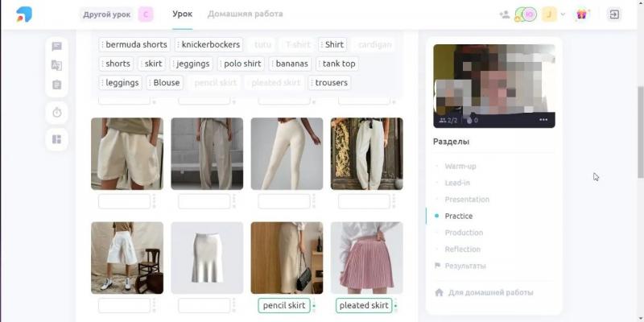Open the Warm-up section

(460, 167)
